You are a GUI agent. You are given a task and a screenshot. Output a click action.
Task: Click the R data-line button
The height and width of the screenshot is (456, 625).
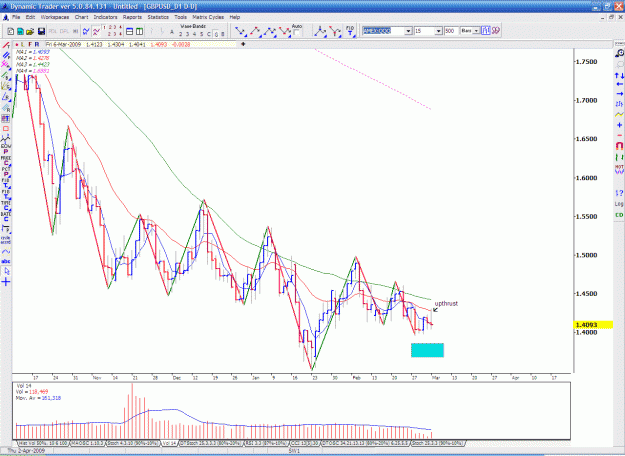pyautogui.click(x=37, y=44)
